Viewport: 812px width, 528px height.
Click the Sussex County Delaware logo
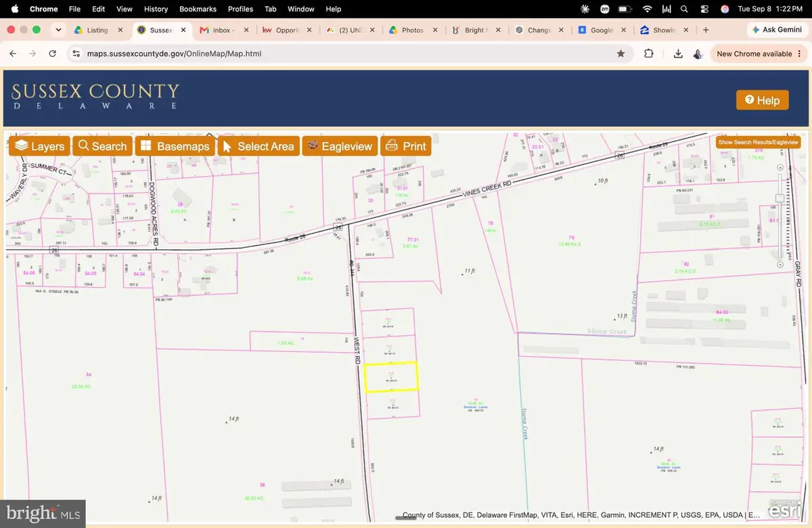pos(95,96)
